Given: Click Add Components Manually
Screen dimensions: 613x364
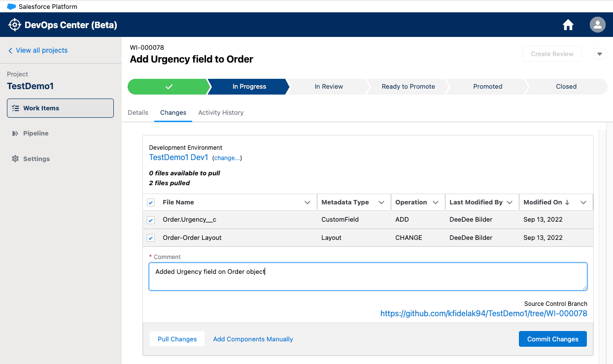Looking at the screenshot, I should pyautogui.click(x=253, y=339).
